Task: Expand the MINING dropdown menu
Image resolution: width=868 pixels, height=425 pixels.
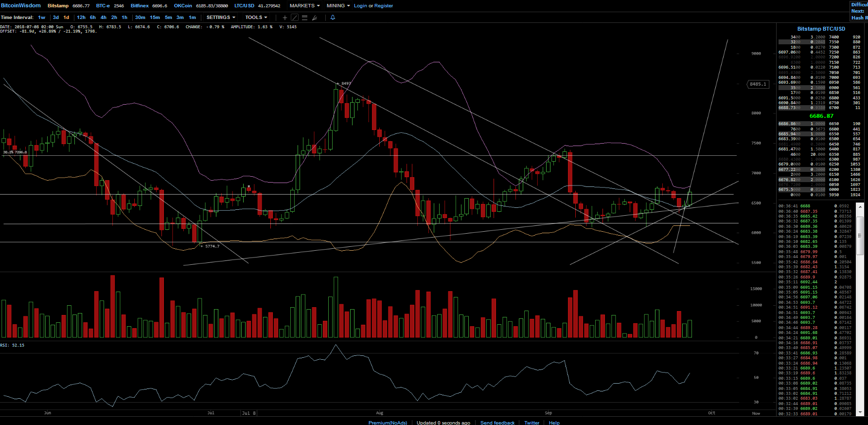Action: (x=338, y=6)
